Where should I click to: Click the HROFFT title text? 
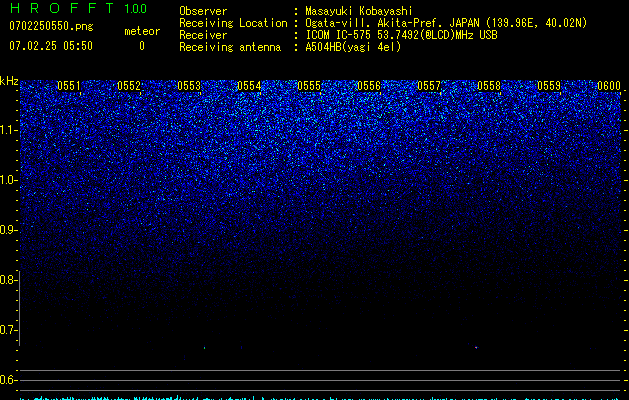(62, 8)
